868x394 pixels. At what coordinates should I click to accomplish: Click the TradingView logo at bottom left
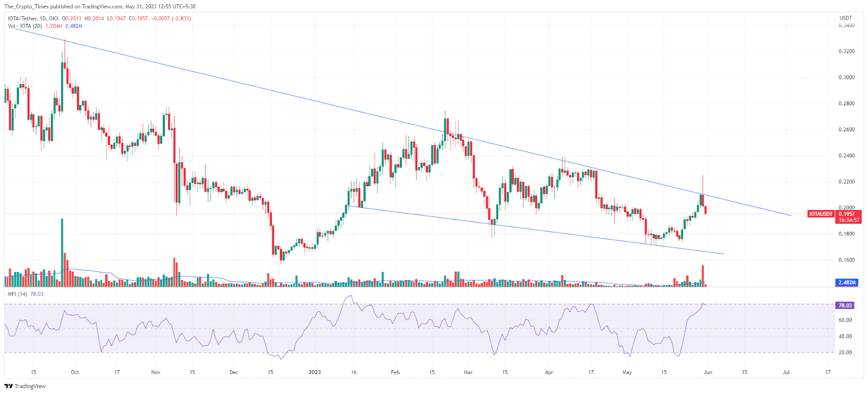pyautogui.click(x=25, y=386)
